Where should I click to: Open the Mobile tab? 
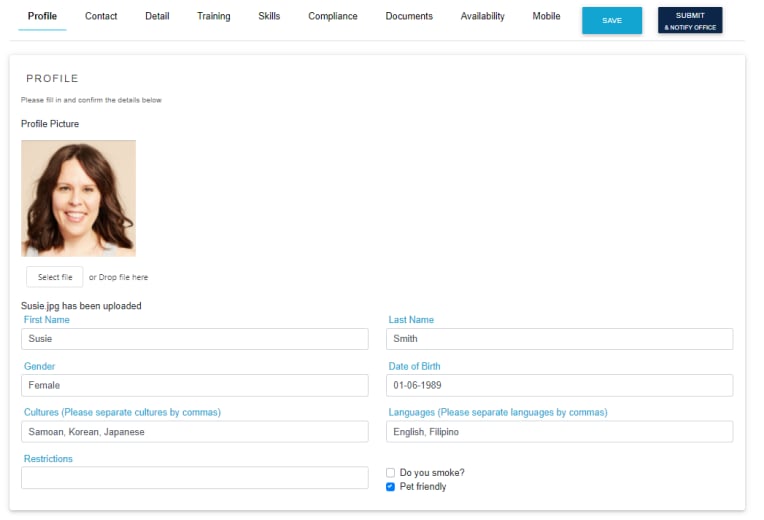[546, 16]
